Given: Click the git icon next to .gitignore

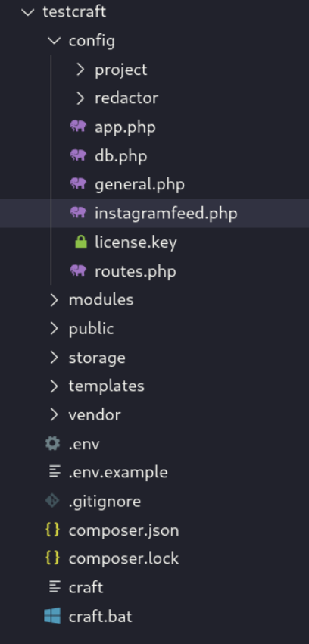Looking at the screenshot, I should pos(52,501).
